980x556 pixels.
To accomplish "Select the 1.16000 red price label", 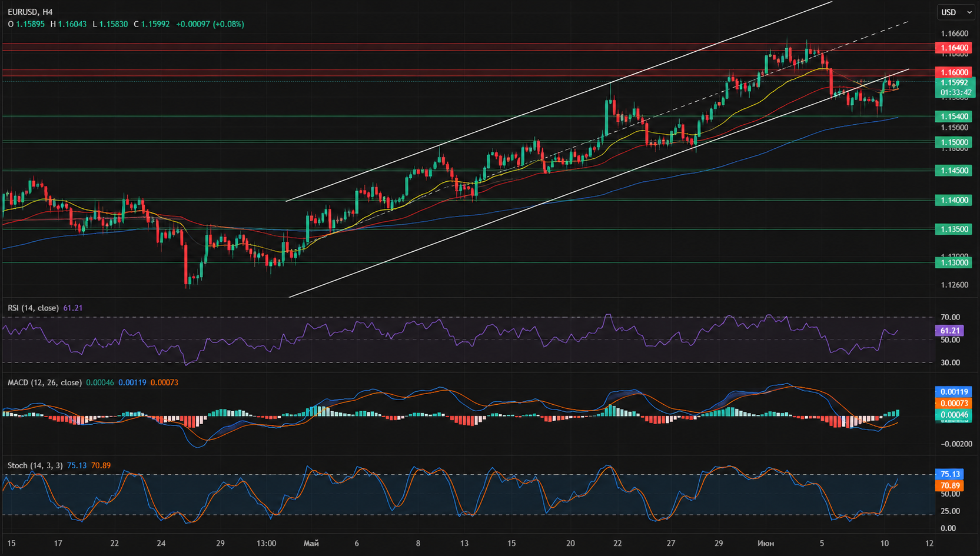I will click(x=954, y=72).
